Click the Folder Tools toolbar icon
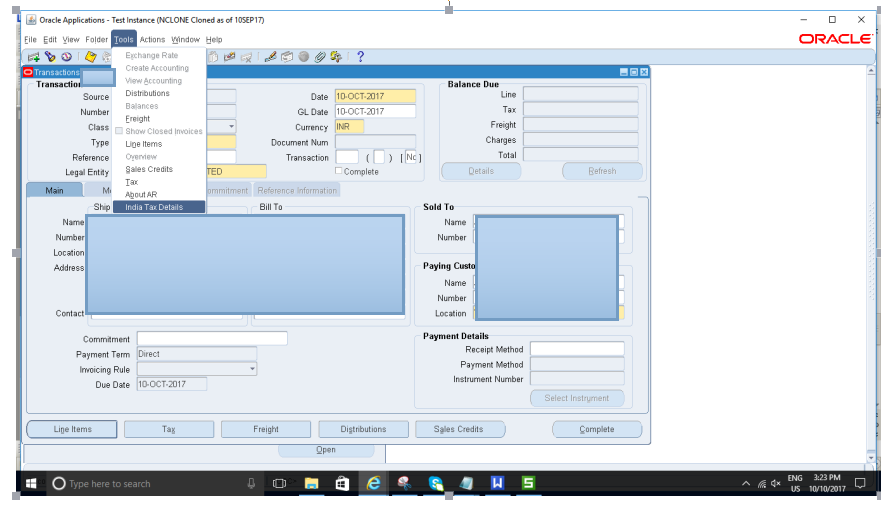This screenshot has width=881, height=512. pyautogui.click(x=336, y=57)
